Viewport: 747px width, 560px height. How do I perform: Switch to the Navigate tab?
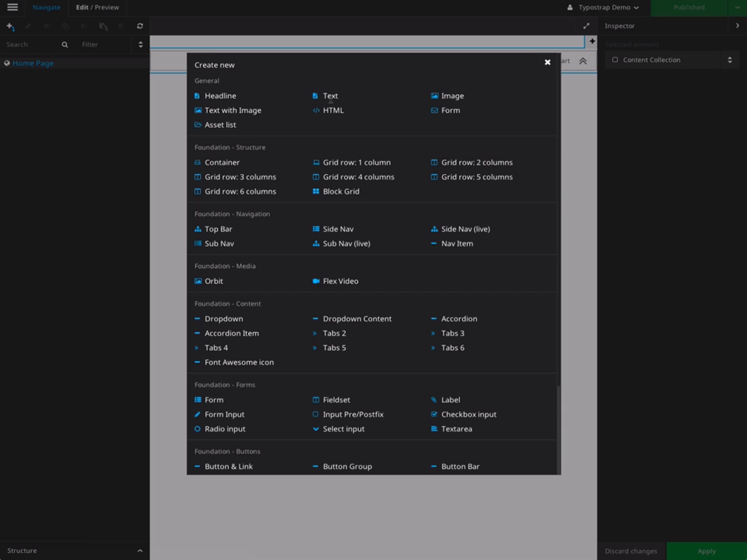[x=46, y=7]
